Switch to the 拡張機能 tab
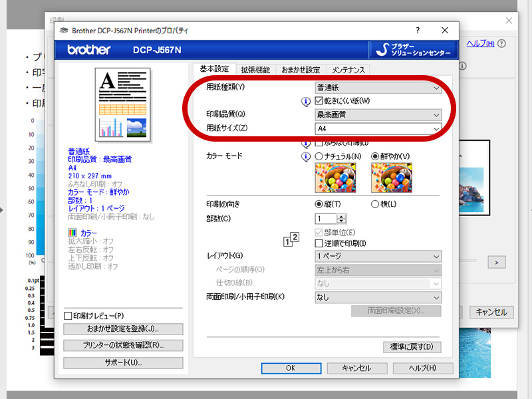The image size is (532, 399). pos(255,70)
